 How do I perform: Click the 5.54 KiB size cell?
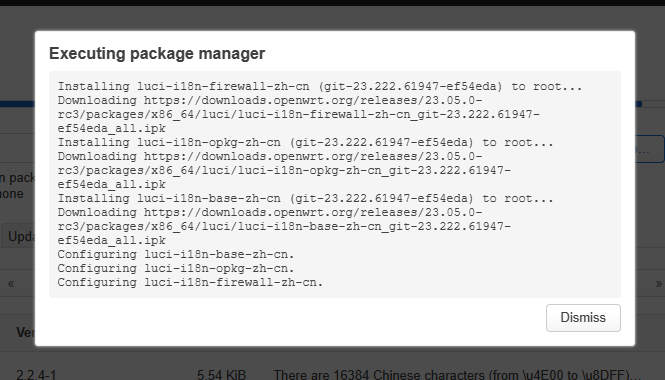[x=221, y=375]
